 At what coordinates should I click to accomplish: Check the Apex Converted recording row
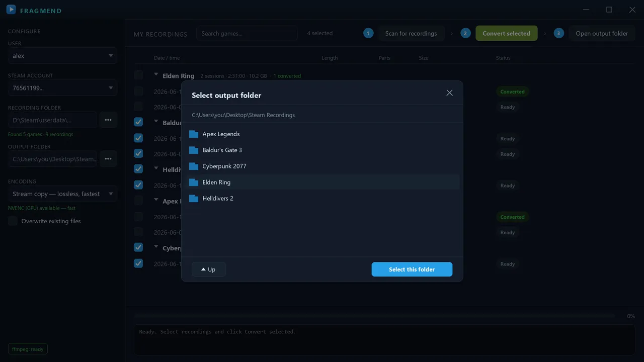[x=138, y=217]
